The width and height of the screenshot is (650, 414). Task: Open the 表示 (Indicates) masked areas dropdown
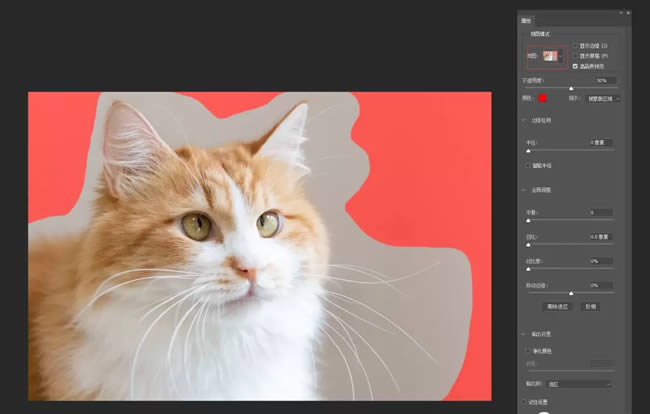click(603, 98)
